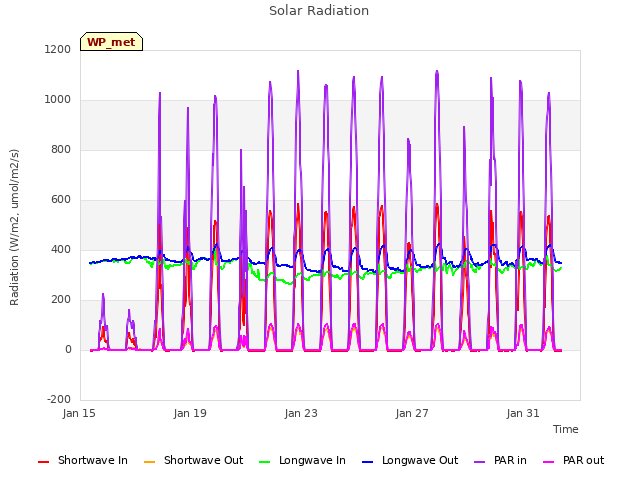Click the purple PAR in legend swatch
The image size is (640, 480).
480,462
